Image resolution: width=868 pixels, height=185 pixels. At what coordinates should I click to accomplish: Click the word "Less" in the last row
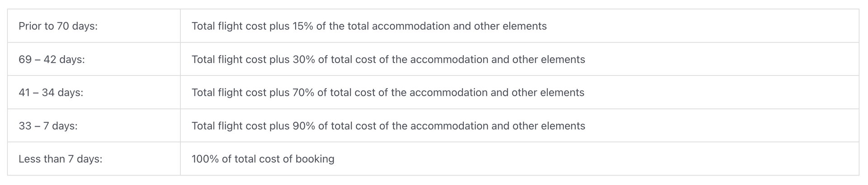pos(29,159)
